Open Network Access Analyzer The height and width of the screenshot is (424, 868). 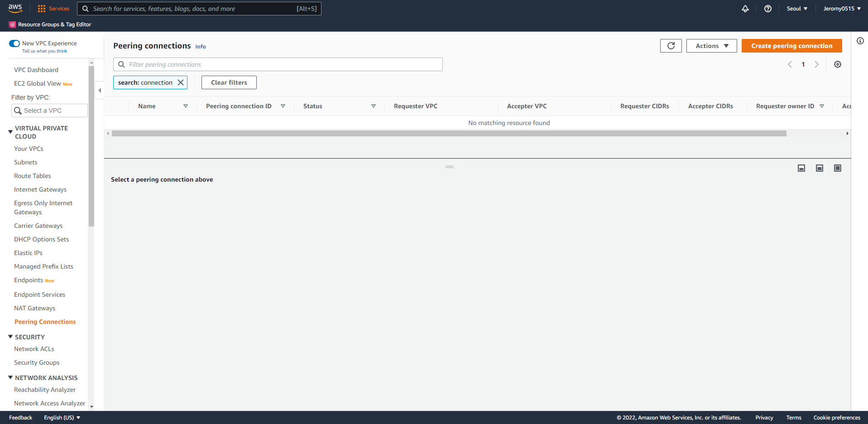pos(49,403)
